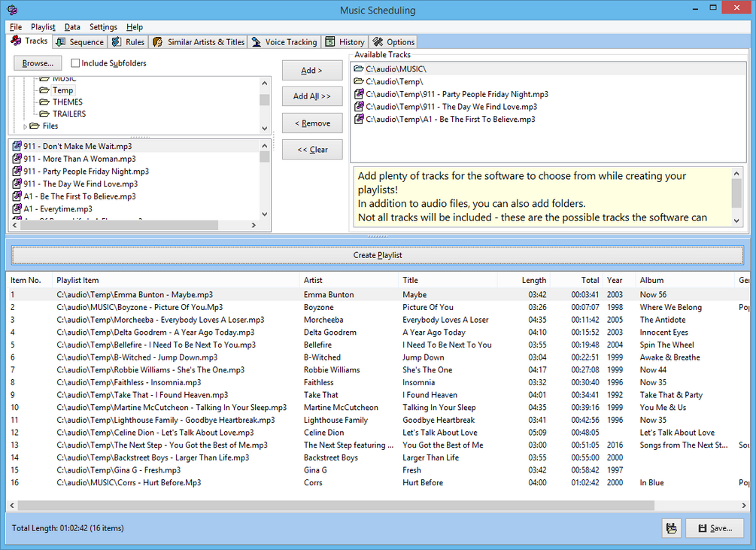Enable the Include Subfolders checkbox
756x550 pixels.
coord(75,63)
